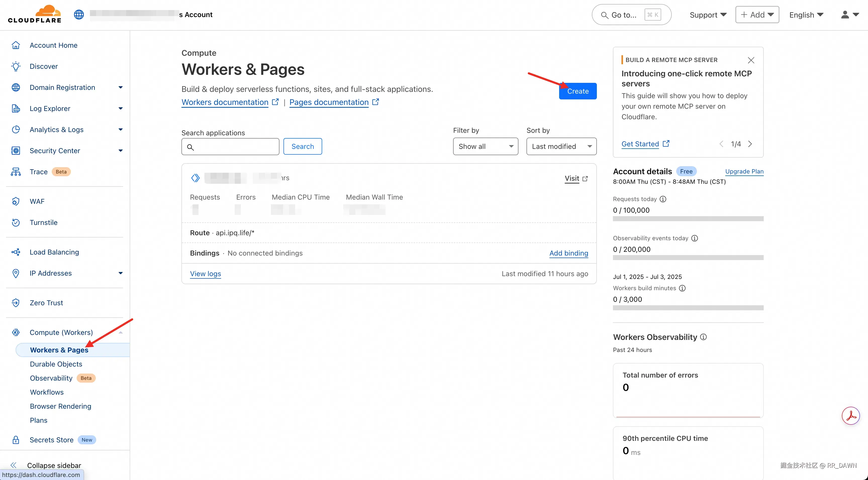868x480 pixels.
Task: Open Browser Rendering in sidebar
Action: 61,406
